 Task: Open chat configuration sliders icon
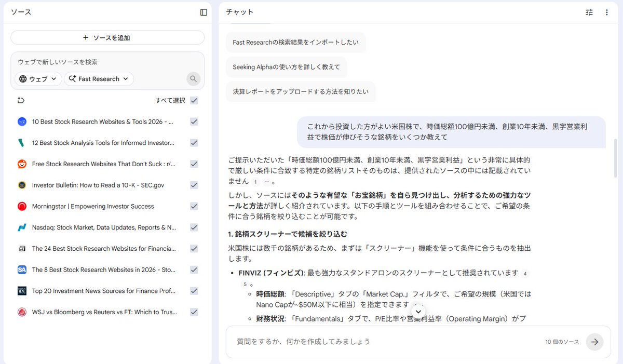coord(589,12)
